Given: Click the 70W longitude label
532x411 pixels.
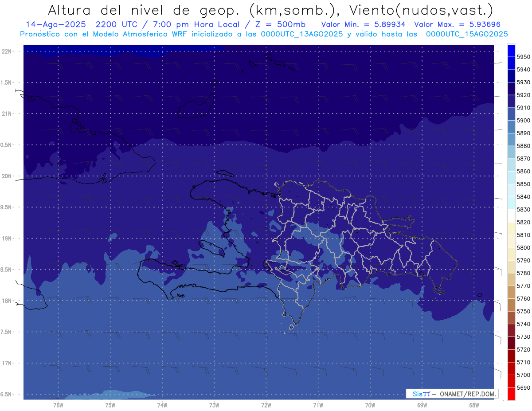Looking at the screenshot, I should (370, 405).
